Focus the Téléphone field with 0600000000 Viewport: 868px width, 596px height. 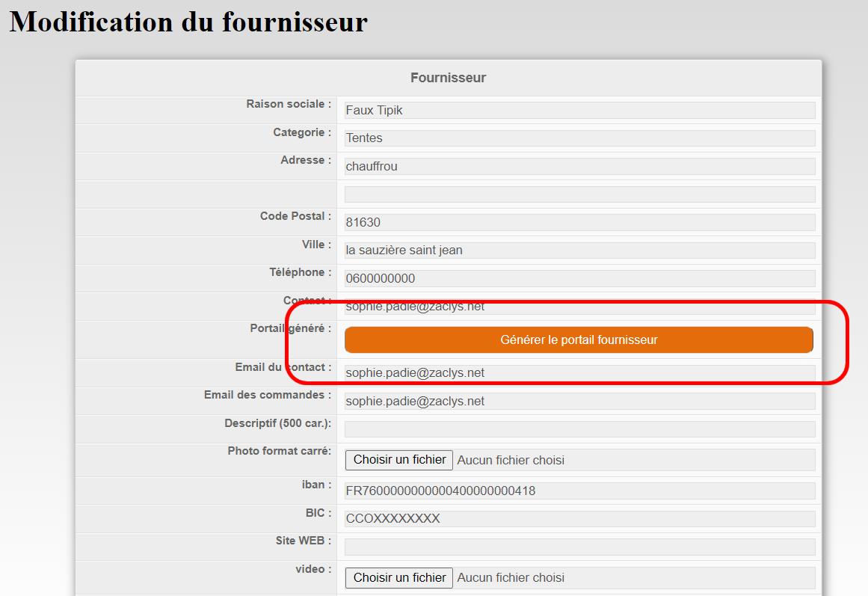(x=579, y=278)
